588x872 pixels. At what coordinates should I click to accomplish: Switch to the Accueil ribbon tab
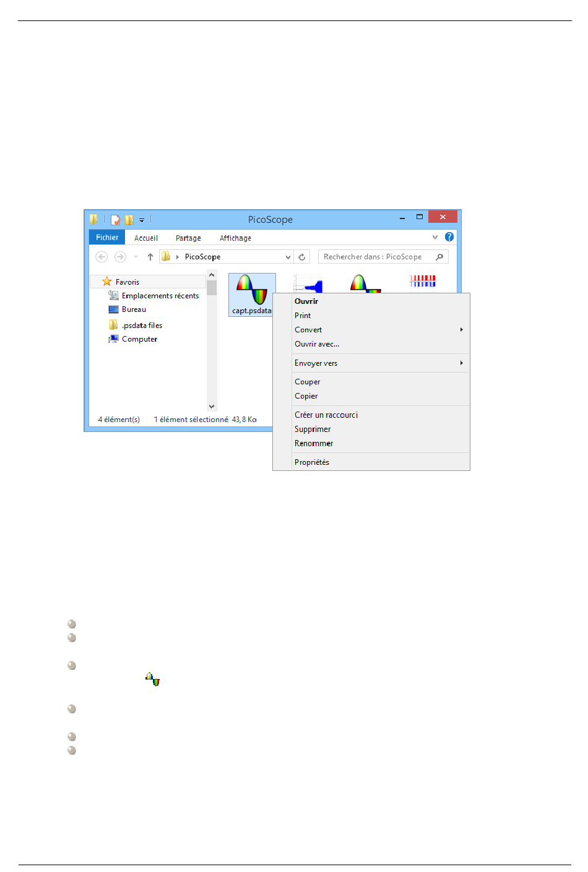[x=146, y=238]
